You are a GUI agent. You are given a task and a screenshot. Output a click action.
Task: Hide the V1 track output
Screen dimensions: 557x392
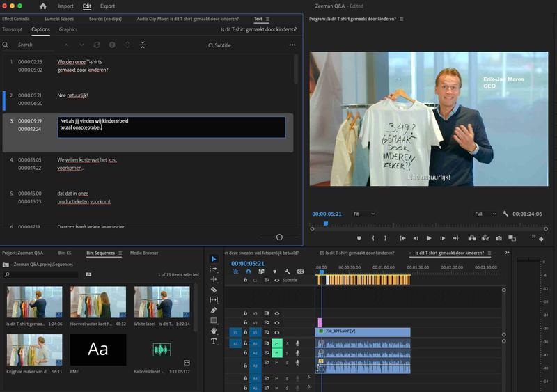tap(276, 332)
